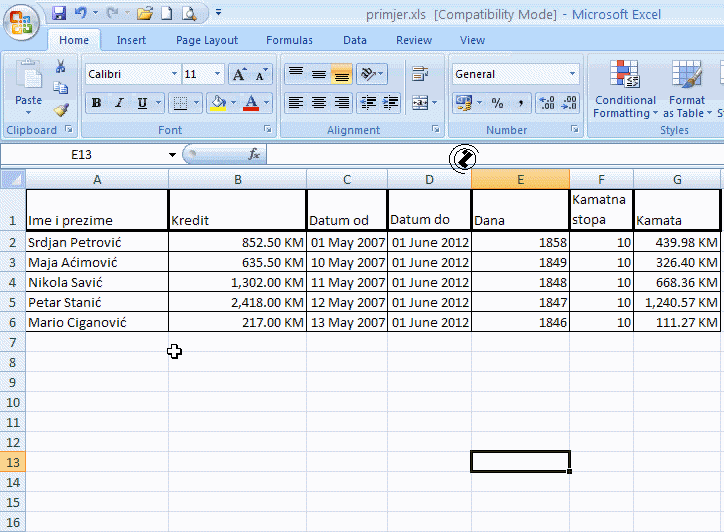724x532 pixels.
Task: Toggle Bold formatting
Action: (x=96, y=103)
